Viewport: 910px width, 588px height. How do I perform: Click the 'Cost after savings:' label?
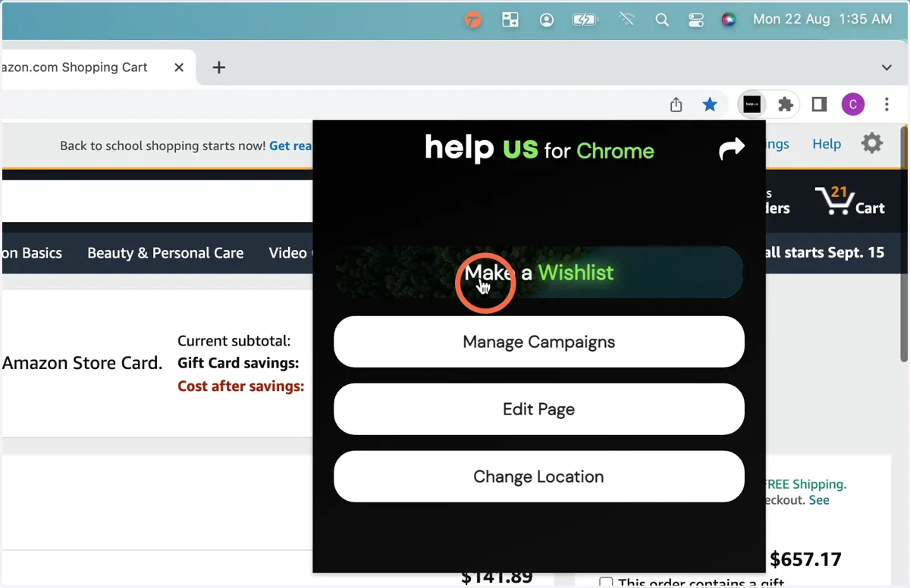241,386
